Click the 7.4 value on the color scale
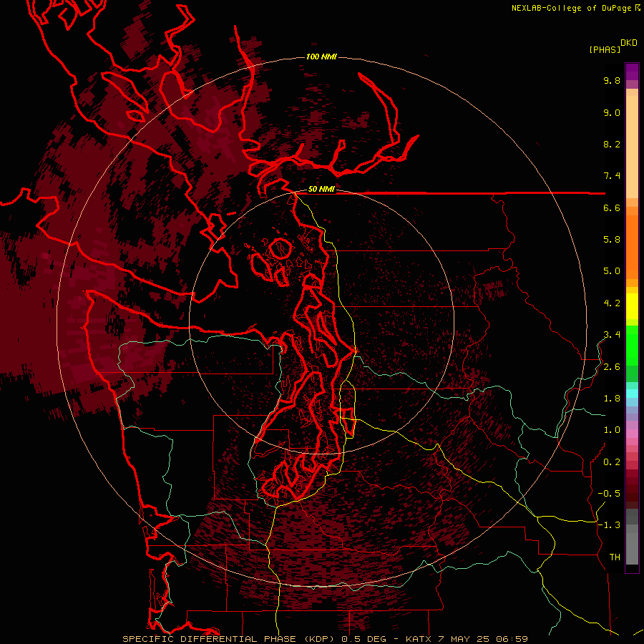644x644 pixels. (x=612, y=176)
